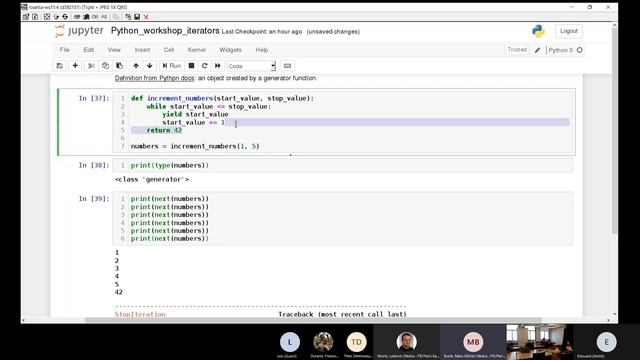Click the VNC refresh screen icon
Screen dimensions: 640x360
point(56,17)
